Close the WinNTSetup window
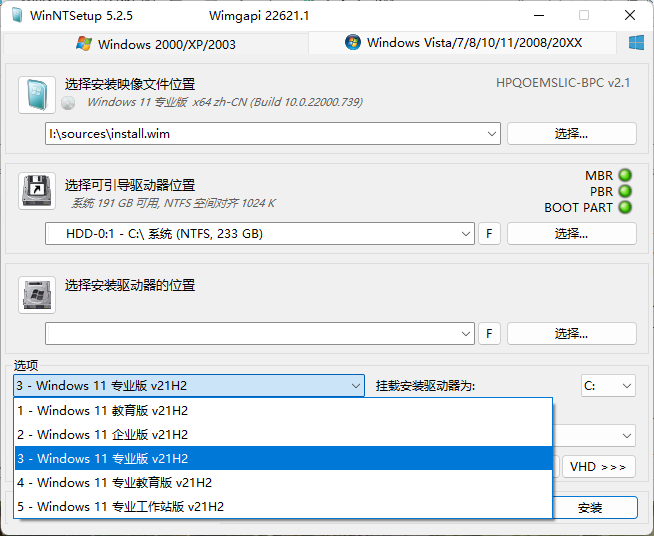The width and height of the screenshot is (654, 536). point(630,15)
